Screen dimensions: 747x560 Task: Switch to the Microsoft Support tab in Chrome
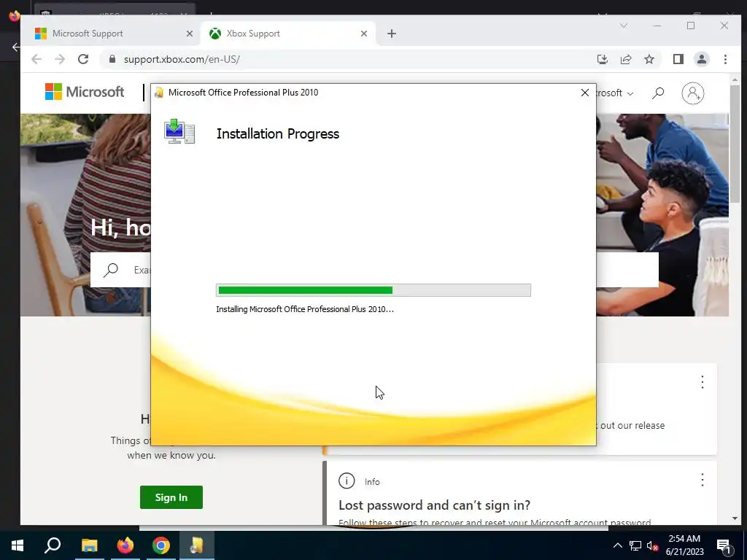110,34
